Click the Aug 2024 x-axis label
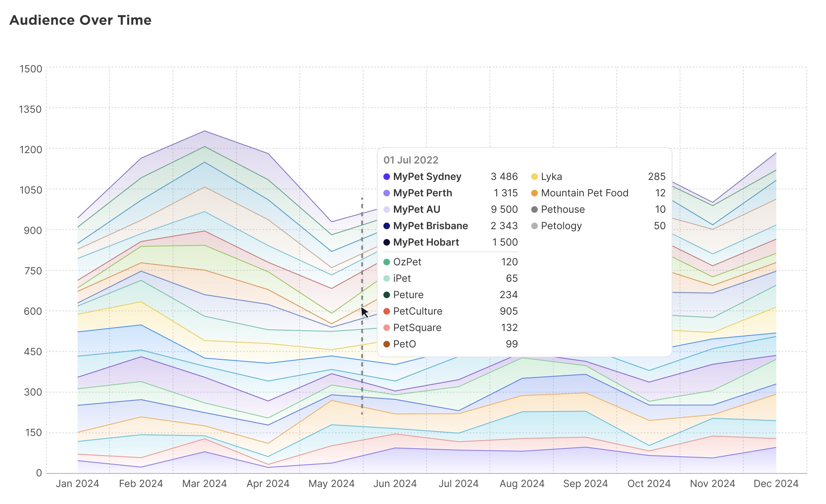 (522, 484)
